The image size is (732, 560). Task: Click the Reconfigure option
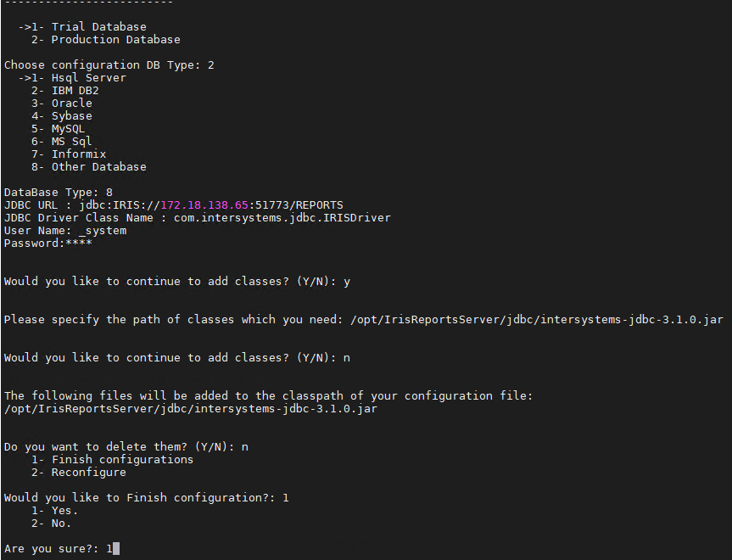coord(88,473)
